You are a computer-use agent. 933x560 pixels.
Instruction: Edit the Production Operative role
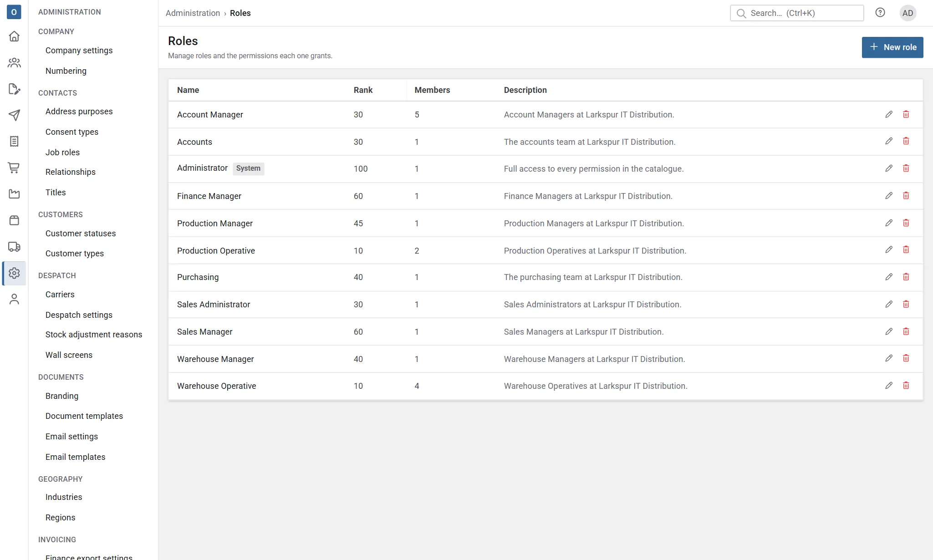point(889,250)
